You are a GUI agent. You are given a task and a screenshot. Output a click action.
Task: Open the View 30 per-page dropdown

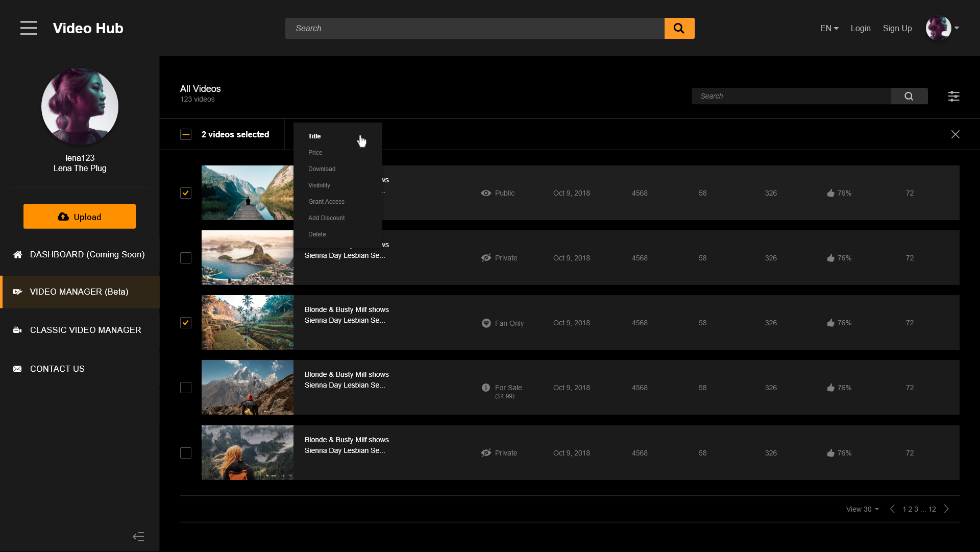(862, 509)
